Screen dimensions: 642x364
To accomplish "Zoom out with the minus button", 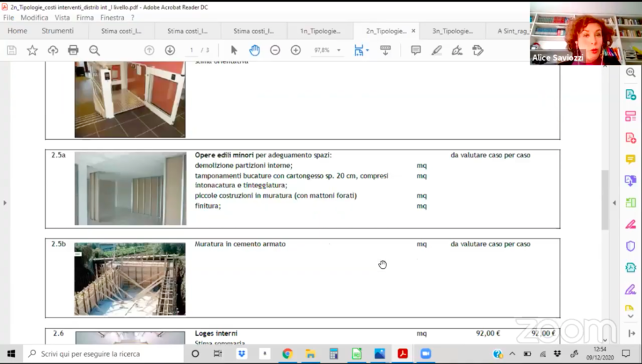I will (x=275, y=50).
